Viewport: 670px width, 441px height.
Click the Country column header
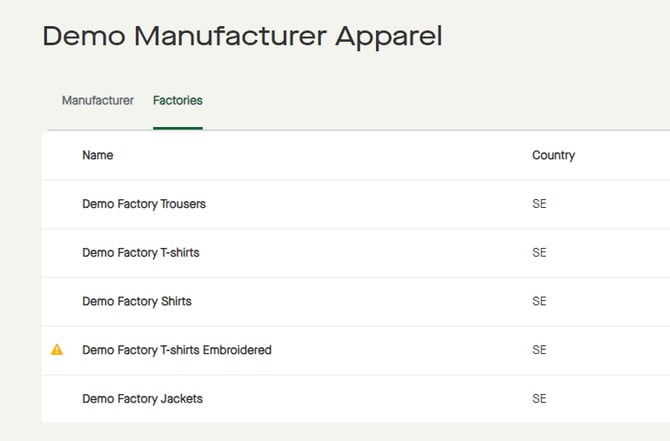[x=553, y=156]
